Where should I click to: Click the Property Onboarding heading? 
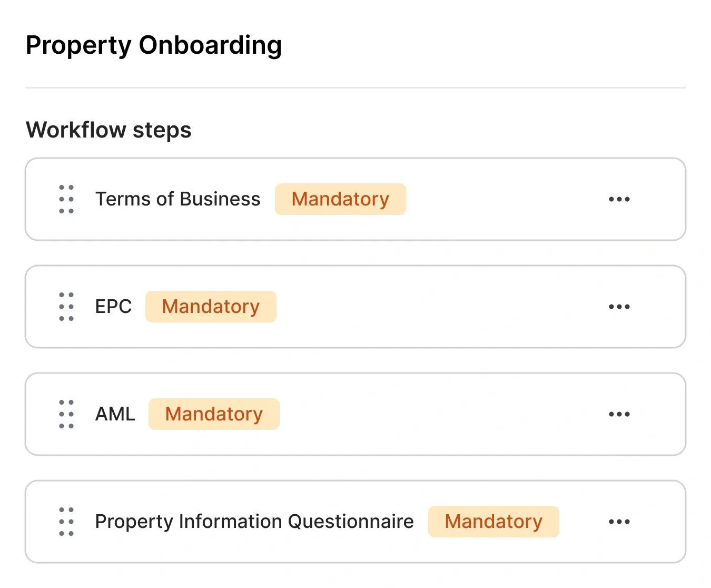click(x=154, y=45)
